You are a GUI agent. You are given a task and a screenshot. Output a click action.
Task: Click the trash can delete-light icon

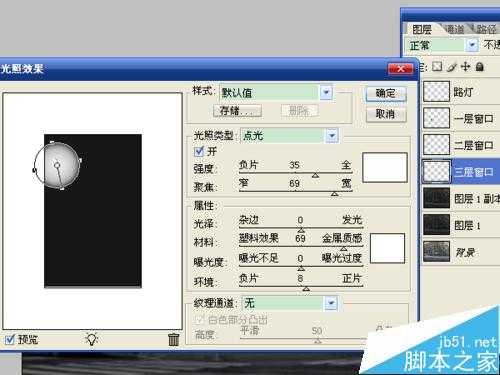click(173, 340)
